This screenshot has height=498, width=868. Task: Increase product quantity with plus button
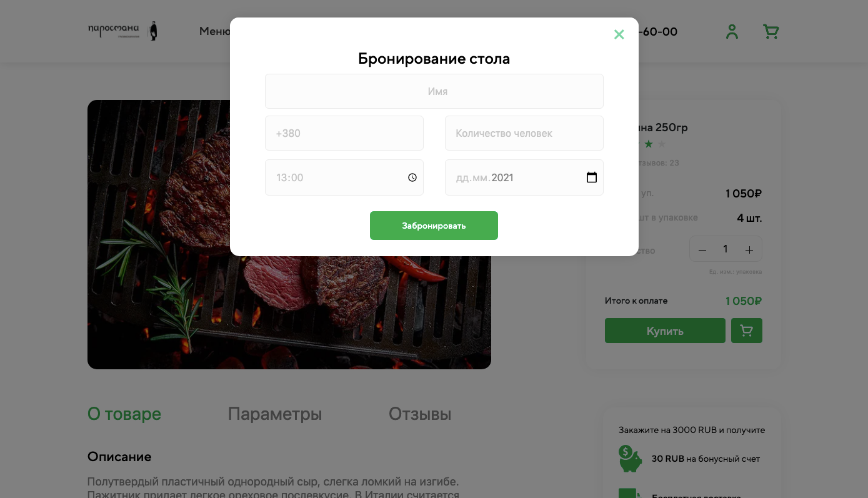[x=749, y=250]
